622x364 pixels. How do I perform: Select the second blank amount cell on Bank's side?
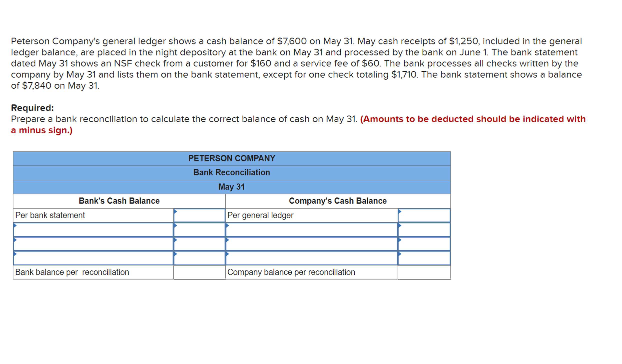(x=199, y=243)
